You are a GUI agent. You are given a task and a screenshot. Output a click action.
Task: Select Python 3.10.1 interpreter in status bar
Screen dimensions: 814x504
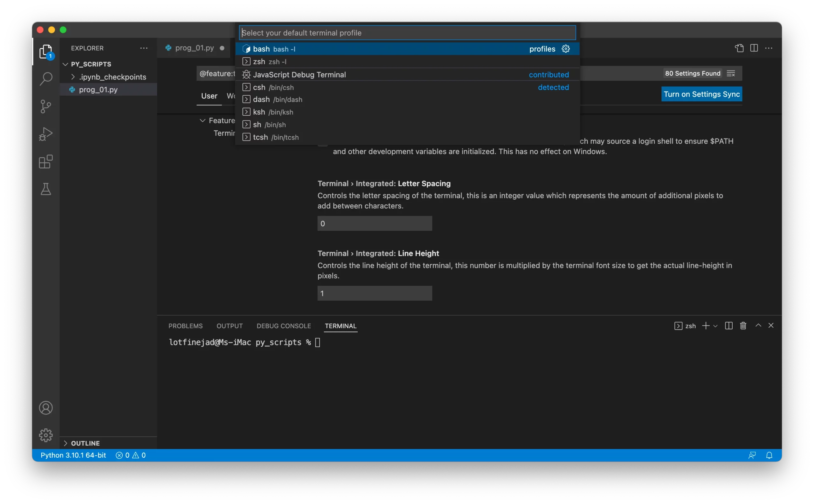click(x=73, y=455)
